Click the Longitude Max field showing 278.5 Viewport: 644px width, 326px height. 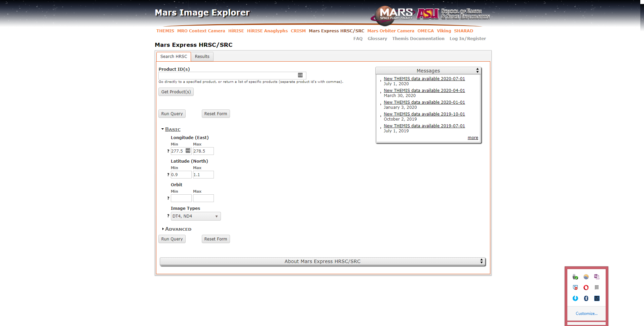pyautogui.click(x=203, y=151)
